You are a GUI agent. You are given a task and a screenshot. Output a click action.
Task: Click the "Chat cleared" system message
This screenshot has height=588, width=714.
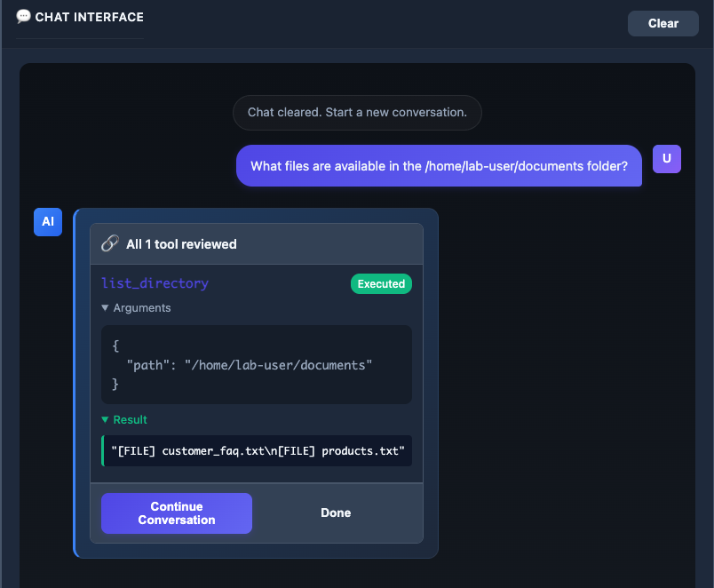[357, 113]
